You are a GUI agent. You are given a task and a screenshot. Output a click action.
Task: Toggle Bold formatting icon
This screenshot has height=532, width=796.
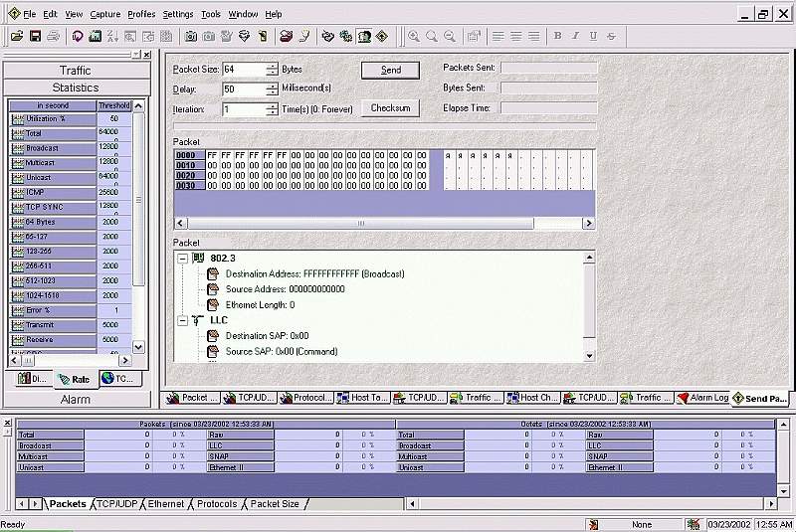[x=557, y=36]
